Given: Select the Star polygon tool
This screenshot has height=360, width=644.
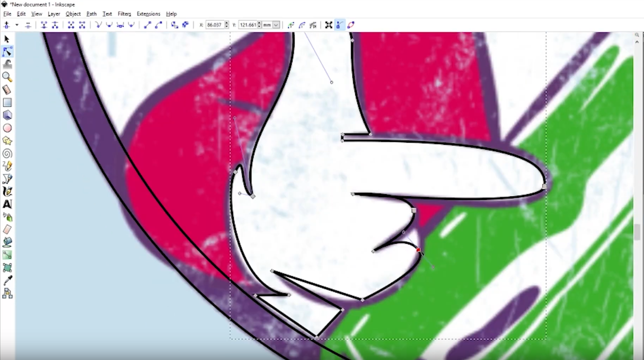Looking at the screenshot, I should (7, 141).
